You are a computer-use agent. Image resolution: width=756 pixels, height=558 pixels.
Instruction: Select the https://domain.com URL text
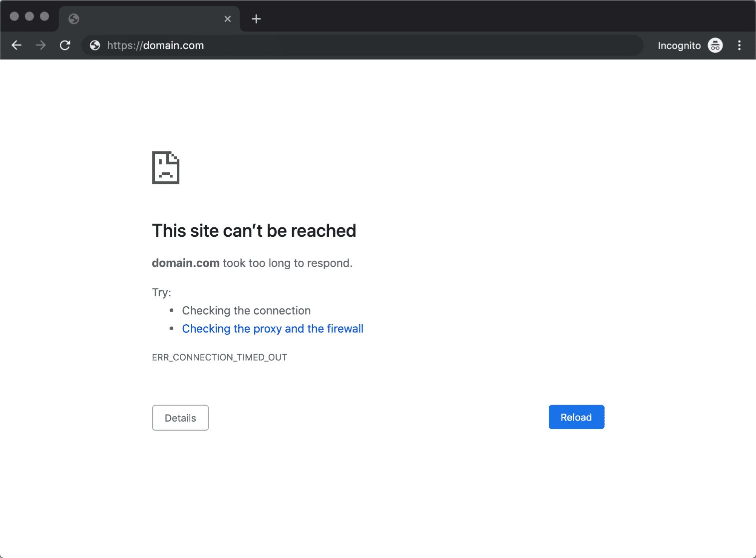tap(155, 45)
